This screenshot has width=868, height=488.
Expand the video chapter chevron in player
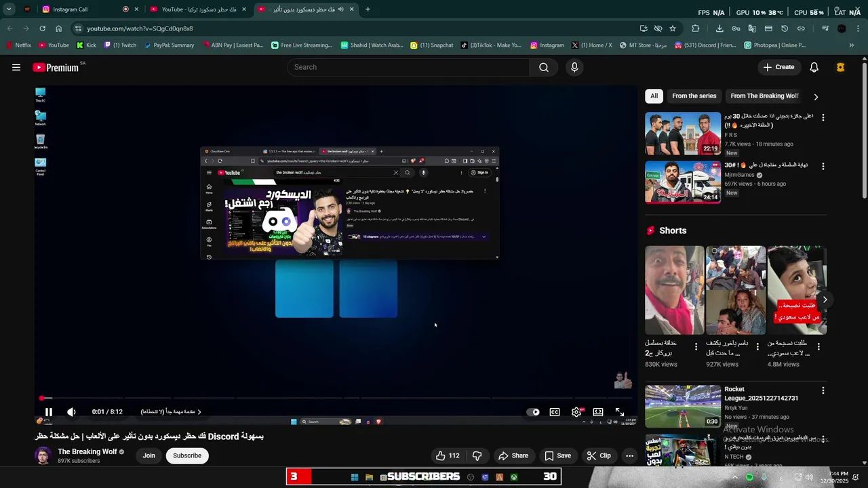[x=199, y=412]
